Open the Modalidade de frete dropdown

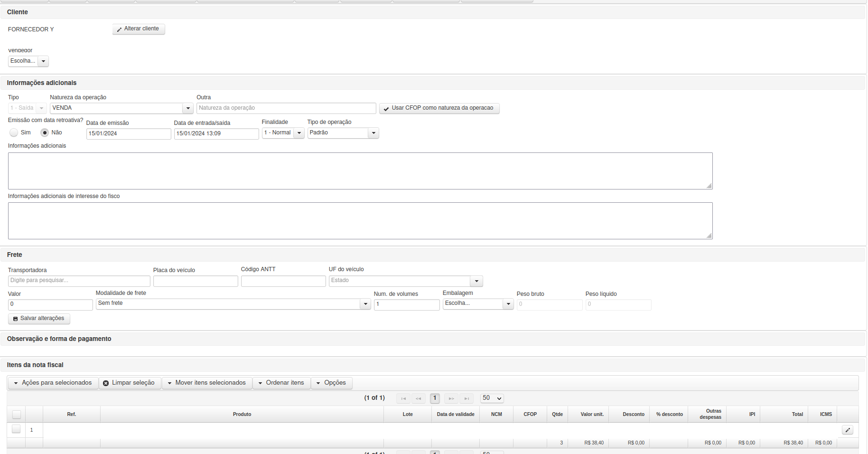tap(233, 304)
